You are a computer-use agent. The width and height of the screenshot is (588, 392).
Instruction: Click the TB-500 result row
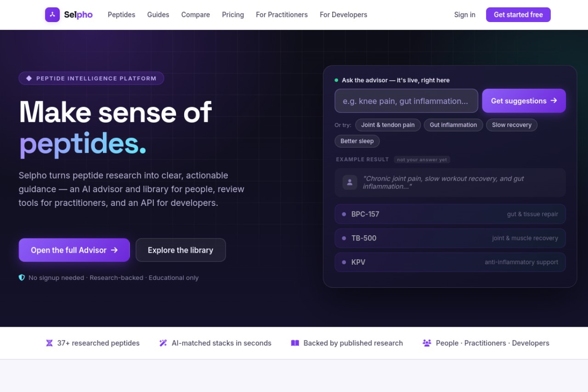pyautogui.click(x=450, y=238)
